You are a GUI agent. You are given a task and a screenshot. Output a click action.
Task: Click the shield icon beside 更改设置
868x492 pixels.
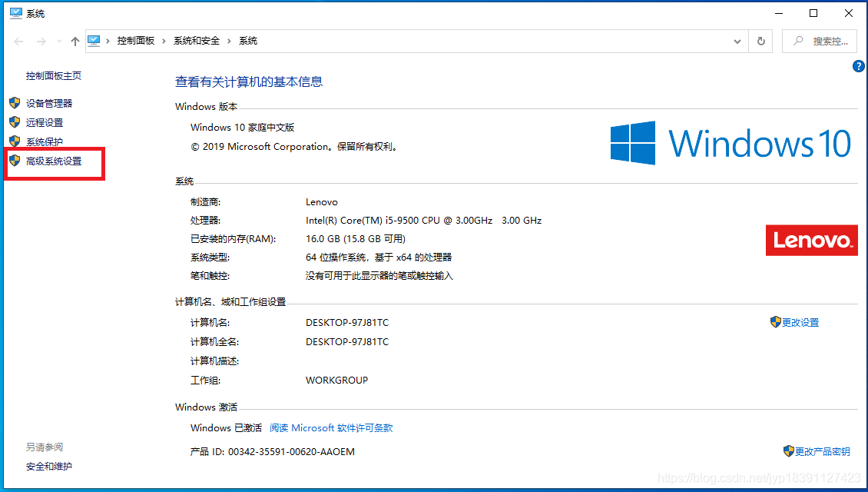pos(776,322)
